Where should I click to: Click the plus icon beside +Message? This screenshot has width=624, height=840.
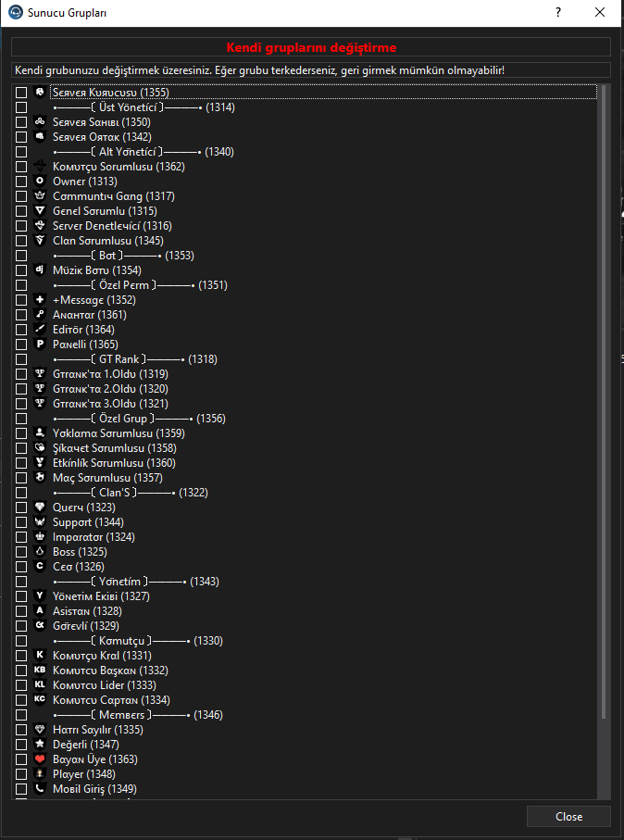39,299
